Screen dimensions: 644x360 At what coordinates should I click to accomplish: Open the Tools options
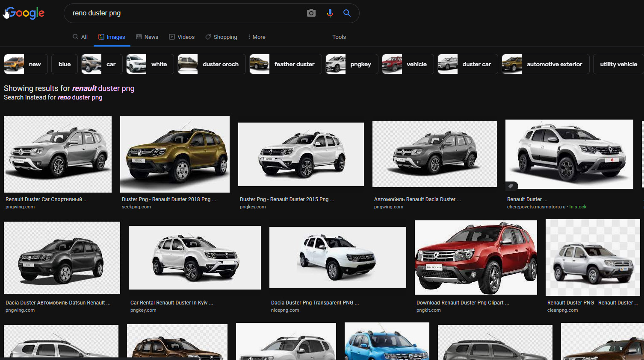(x=339, y=37)
